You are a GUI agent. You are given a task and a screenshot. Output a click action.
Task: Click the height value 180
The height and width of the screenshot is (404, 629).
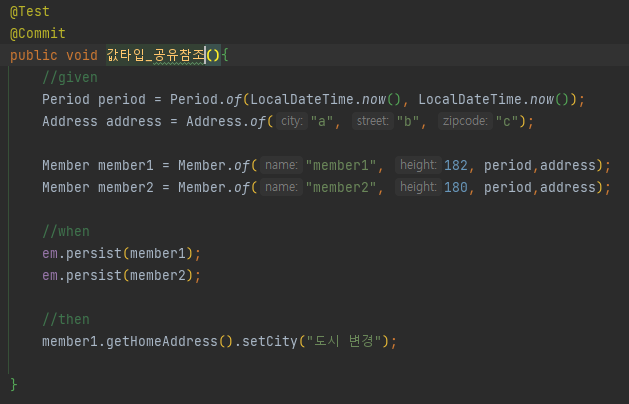tap(456, 188)
